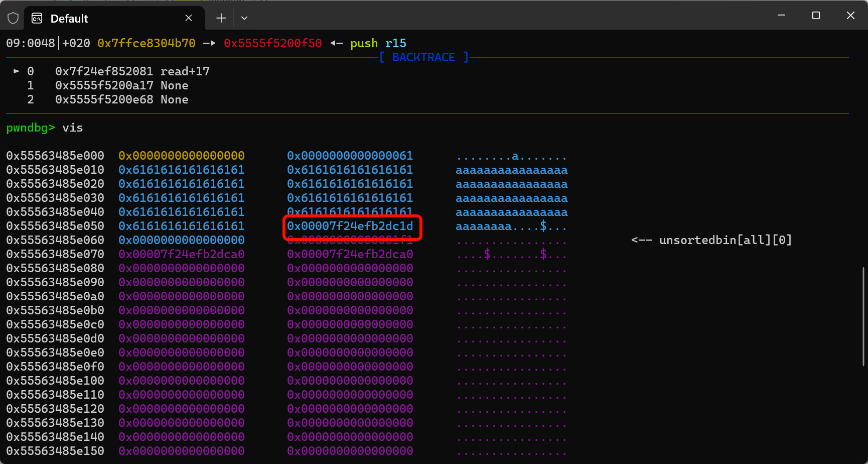Click the 'vis' command text
The width and height of the screenshot is (868, 464).
coord(73,128)
